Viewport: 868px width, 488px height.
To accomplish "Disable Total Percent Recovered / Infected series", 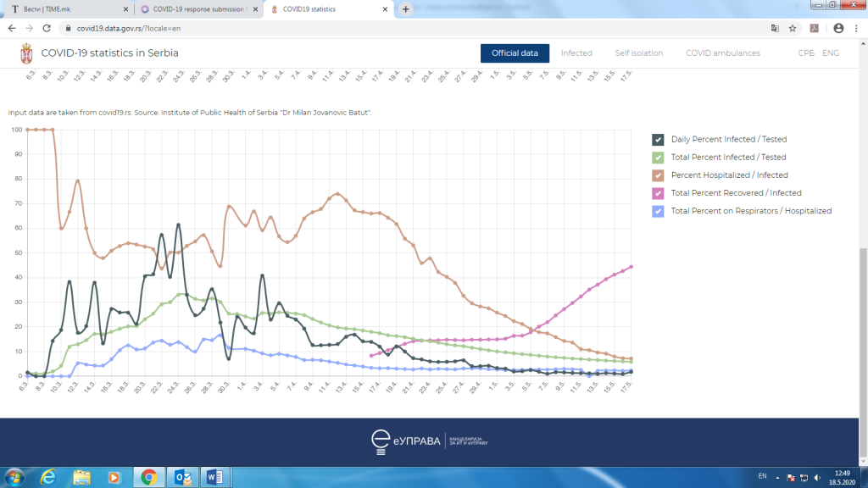I will point(658,193).
